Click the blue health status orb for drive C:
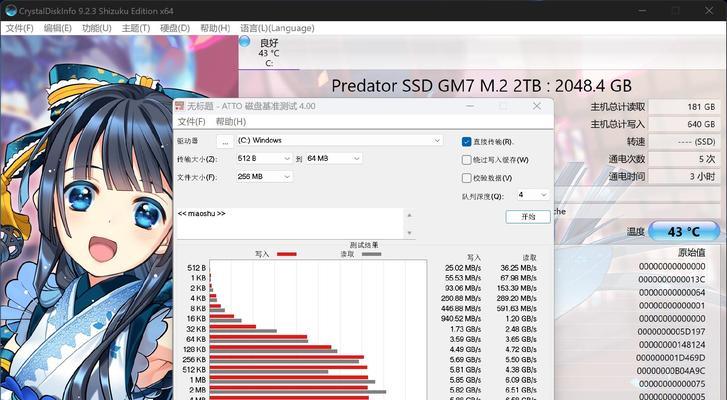Viewport: 727px width, 400px height. point(245,42)
